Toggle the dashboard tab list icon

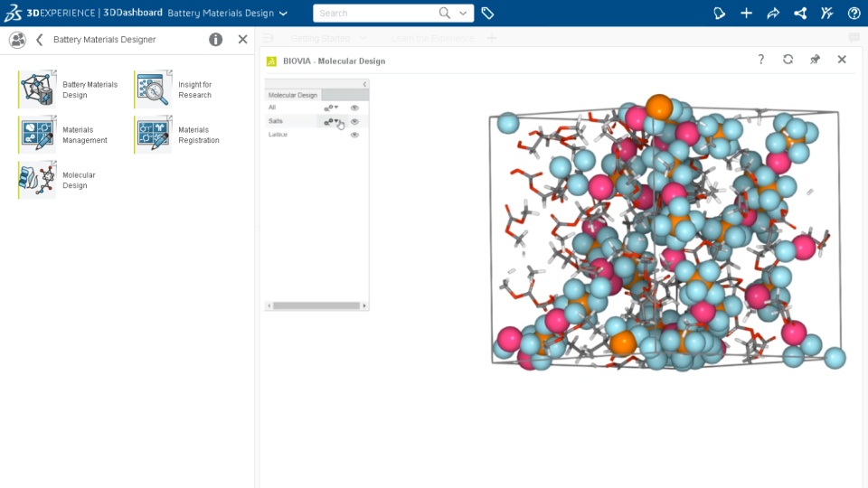[x=268, y=38]
